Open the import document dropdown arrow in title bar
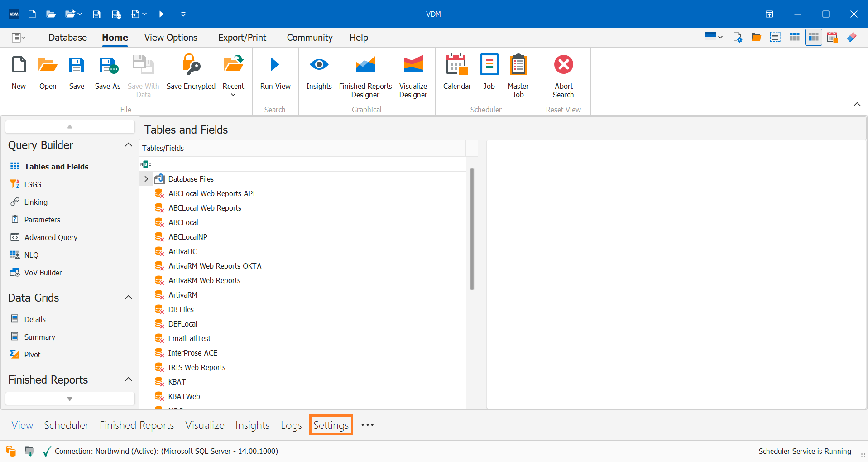The image size is (868, 462). tap(144, 14)
